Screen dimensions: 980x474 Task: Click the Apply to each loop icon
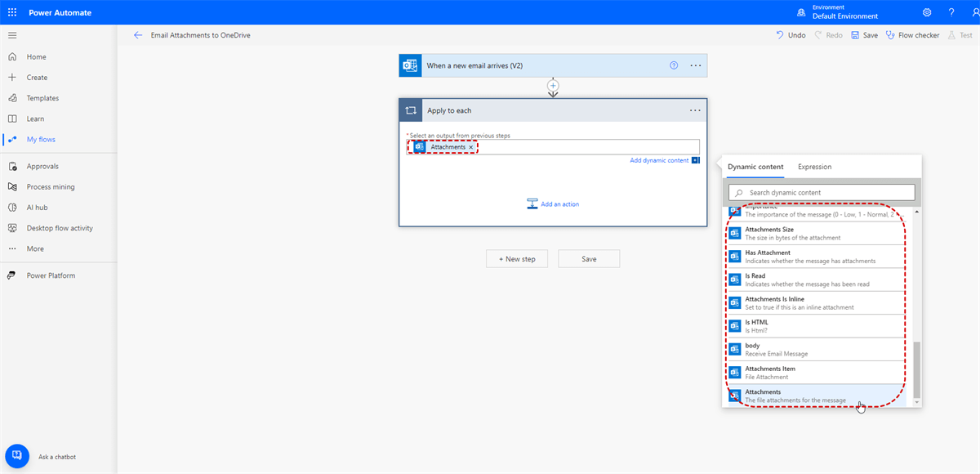pos(411,110)
